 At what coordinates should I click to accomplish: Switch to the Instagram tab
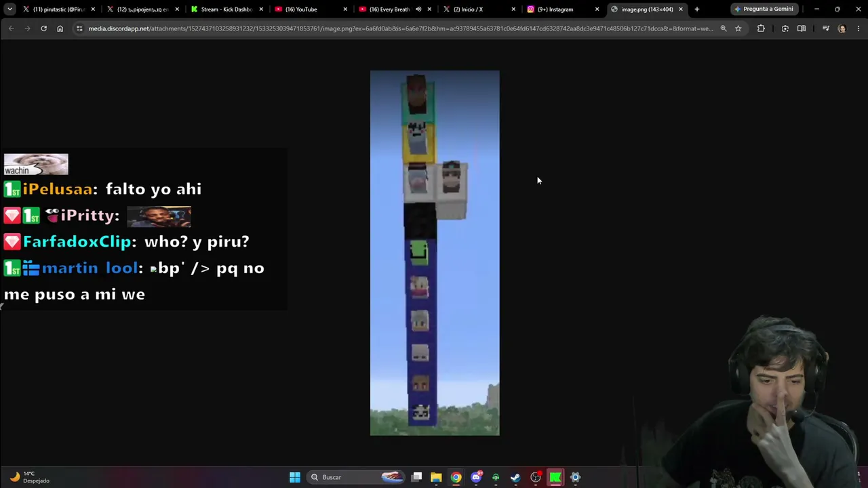pyautogui.click(x=563, y=9)
